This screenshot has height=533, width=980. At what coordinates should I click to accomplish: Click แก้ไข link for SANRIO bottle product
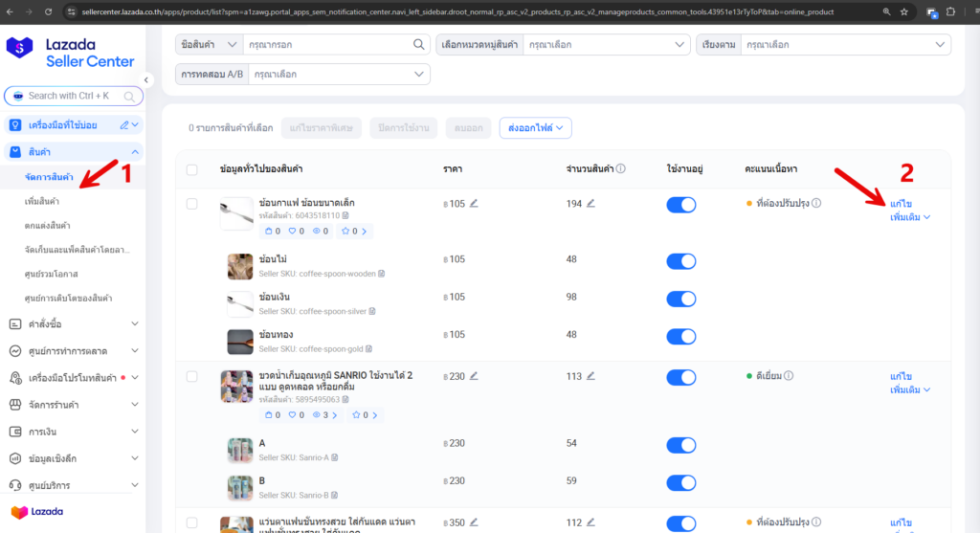coord(901,376)
